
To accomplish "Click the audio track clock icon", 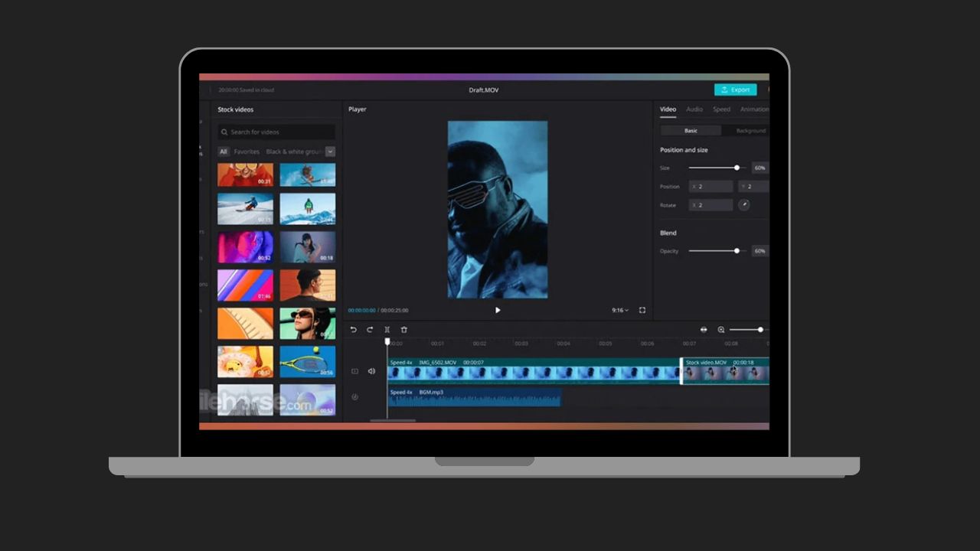I will click(x=354, y=396).
